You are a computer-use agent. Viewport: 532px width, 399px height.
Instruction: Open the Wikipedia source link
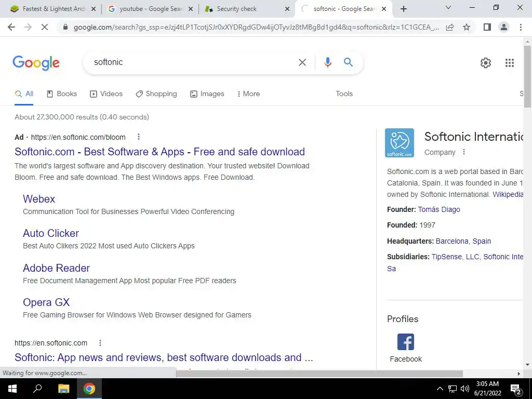click(508, 194)
